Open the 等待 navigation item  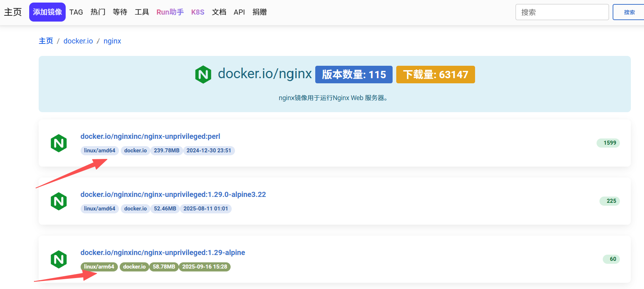point(120,12)
